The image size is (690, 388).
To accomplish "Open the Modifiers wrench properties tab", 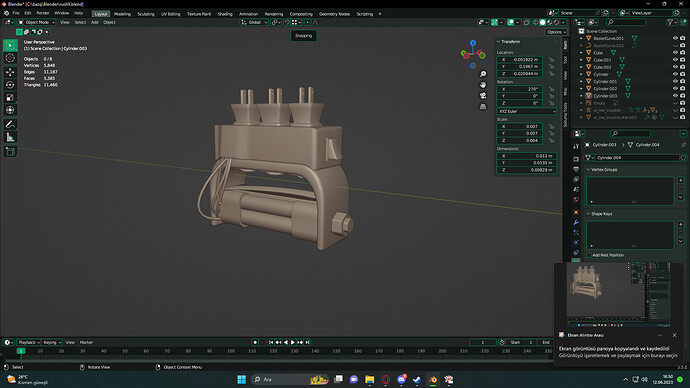I will [x=576, y=223].
